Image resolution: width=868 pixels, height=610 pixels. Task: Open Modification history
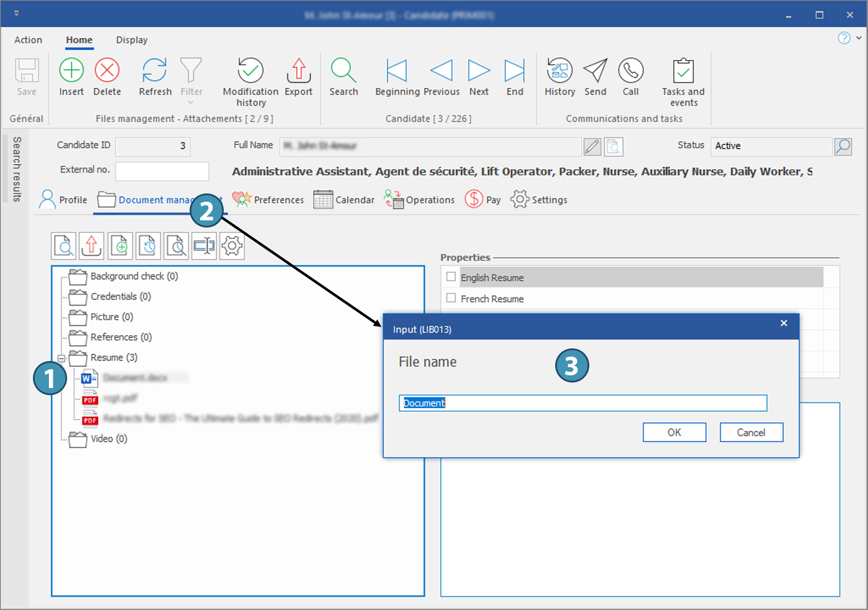(x=251, y=71)
